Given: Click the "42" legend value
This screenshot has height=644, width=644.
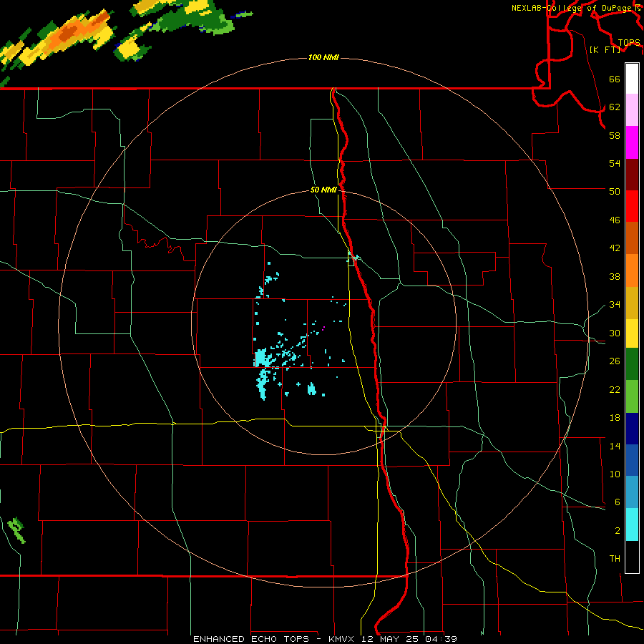Looking at the screenshot, I should point(615,248).
